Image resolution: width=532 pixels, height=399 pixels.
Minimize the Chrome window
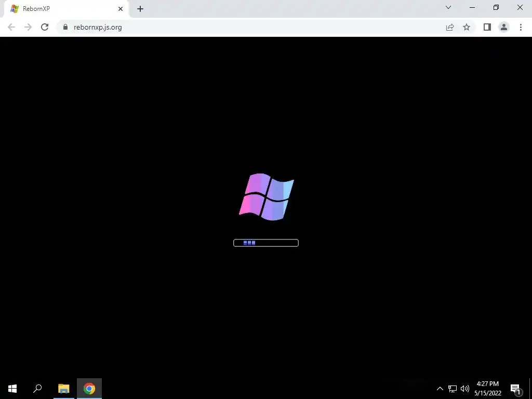click(472, 7)
